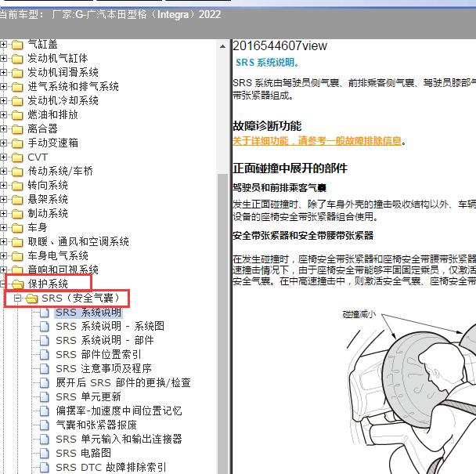The width and height of the screenshot is (476, 474).
Task: Open SRS 电路图 document
Action: click(x=84, y=453)
